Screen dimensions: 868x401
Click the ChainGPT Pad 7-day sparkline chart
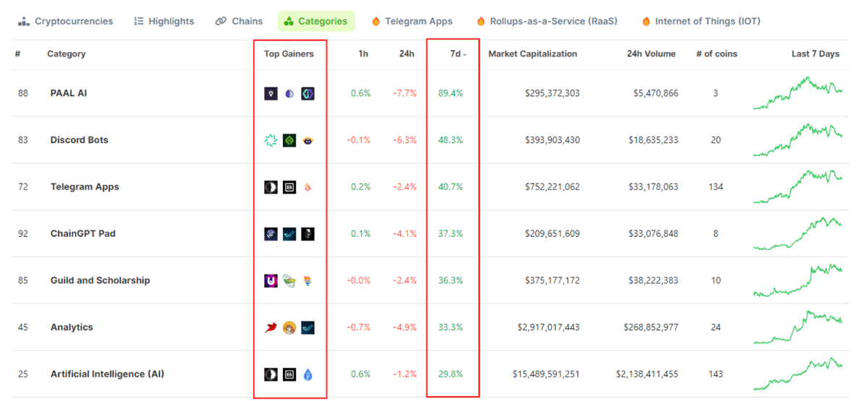(x=797, y=234)
